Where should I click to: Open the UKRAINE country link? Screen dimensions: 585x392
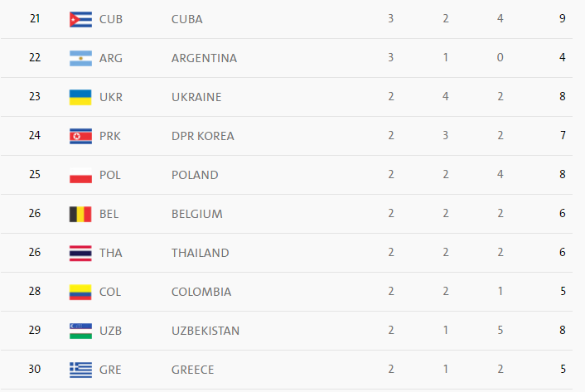tap(196, 97)
